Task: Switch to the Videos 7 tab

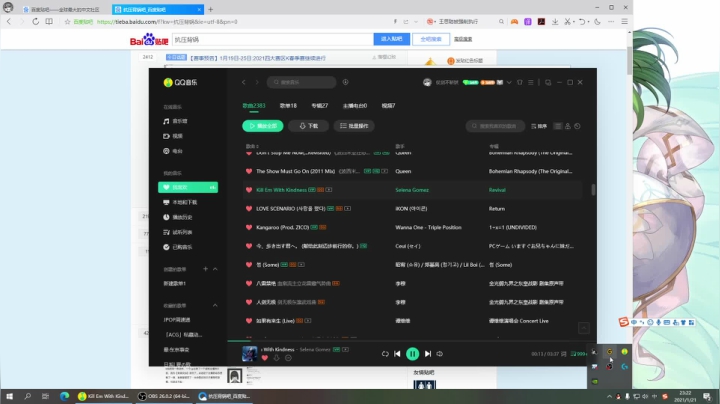Action: tap(388, 106)
